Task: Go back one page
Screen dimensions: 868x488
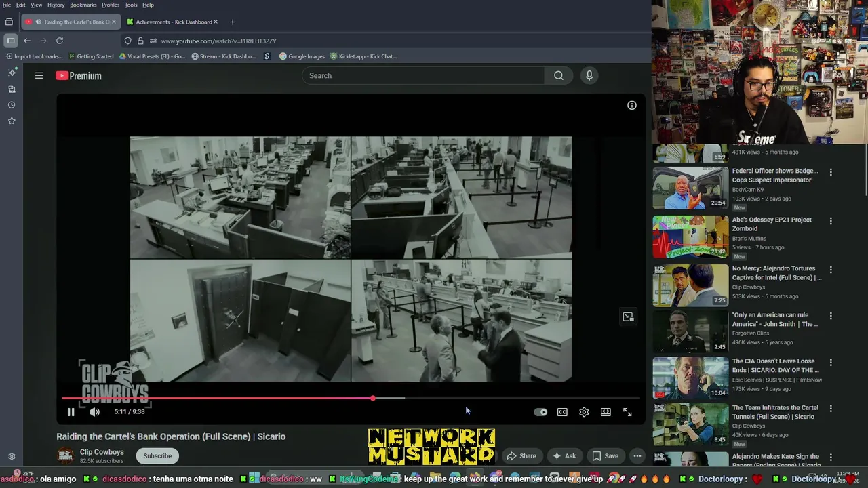Action: coord(27,41)
